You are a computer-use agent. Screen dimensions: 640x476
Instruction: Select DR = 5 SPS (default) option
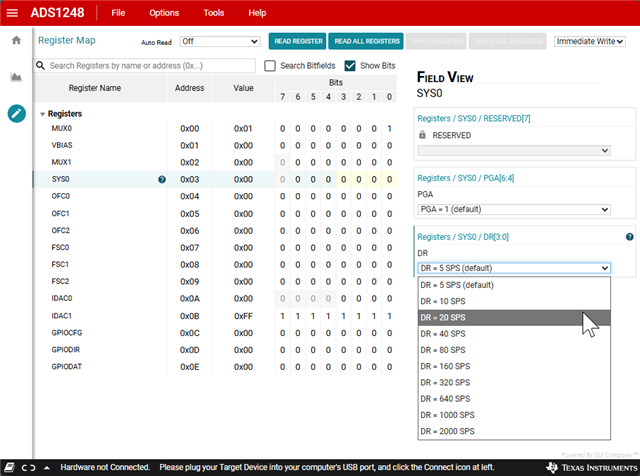point(514,285)
